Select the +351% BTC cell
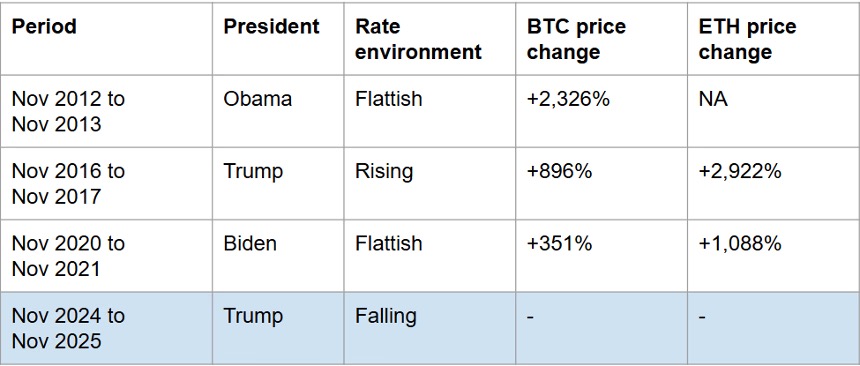This screenshot has height=366, width=860. (601, 256)
